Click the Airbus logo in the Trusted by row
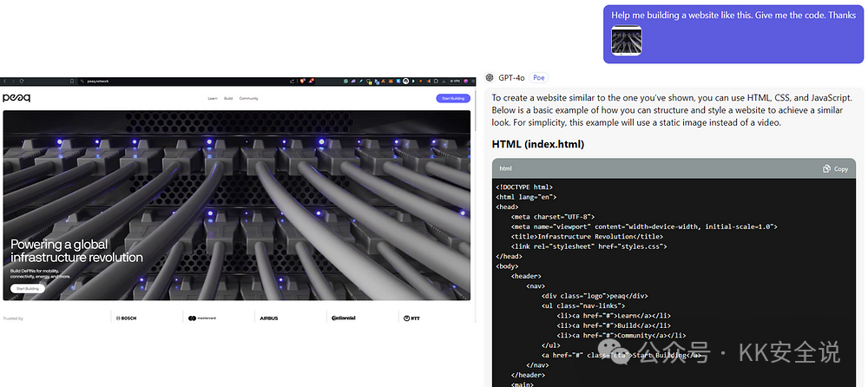The image size is (868, 387). 269,318
